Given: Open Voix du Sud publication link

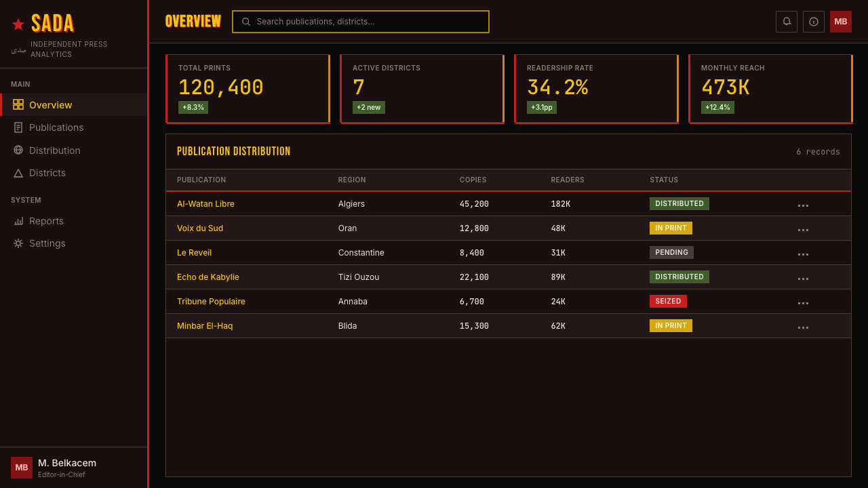Looking at the screenshot, I should pos(200,228).
